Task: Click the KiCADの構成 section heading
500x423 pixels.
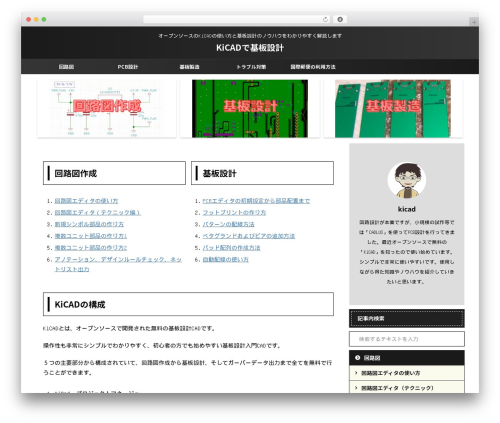Action: tap(188, 304)
